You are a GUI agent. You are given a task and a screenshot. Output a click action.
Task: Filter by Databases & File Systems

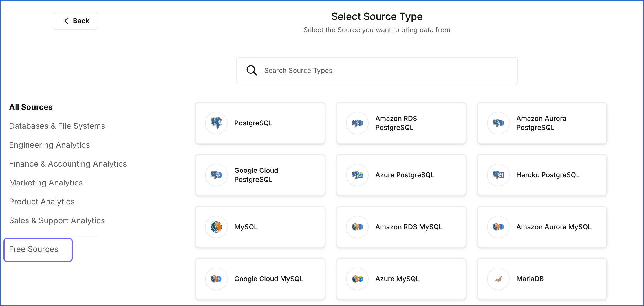57,126
